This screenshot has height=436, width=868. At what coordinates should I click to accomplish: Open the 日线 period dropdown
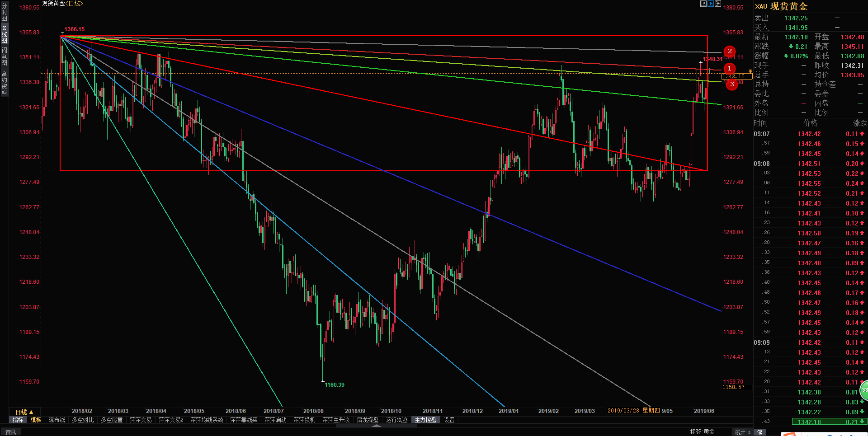[x=24, y=412]
